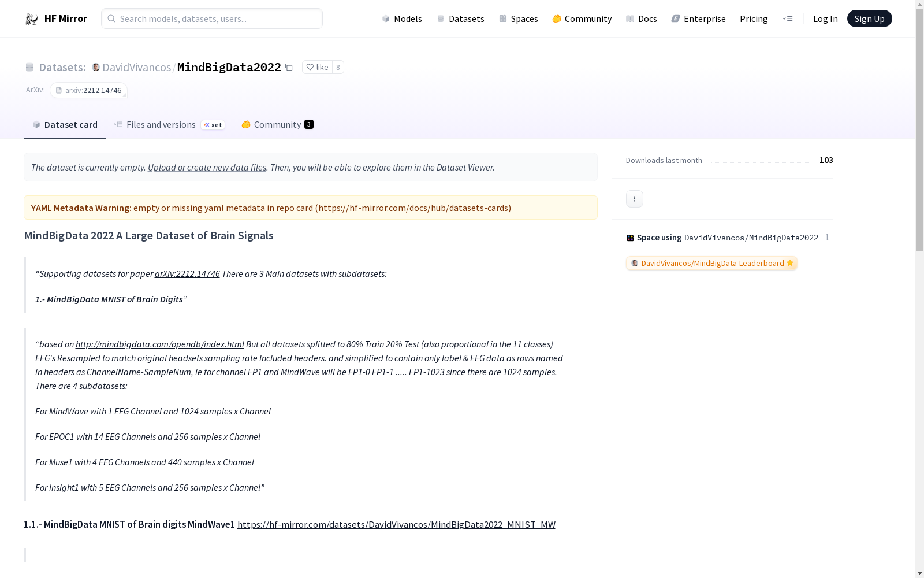
Task: Click the "For Muse1 with 4 EEG Channels" line
Action: [144, 462]
